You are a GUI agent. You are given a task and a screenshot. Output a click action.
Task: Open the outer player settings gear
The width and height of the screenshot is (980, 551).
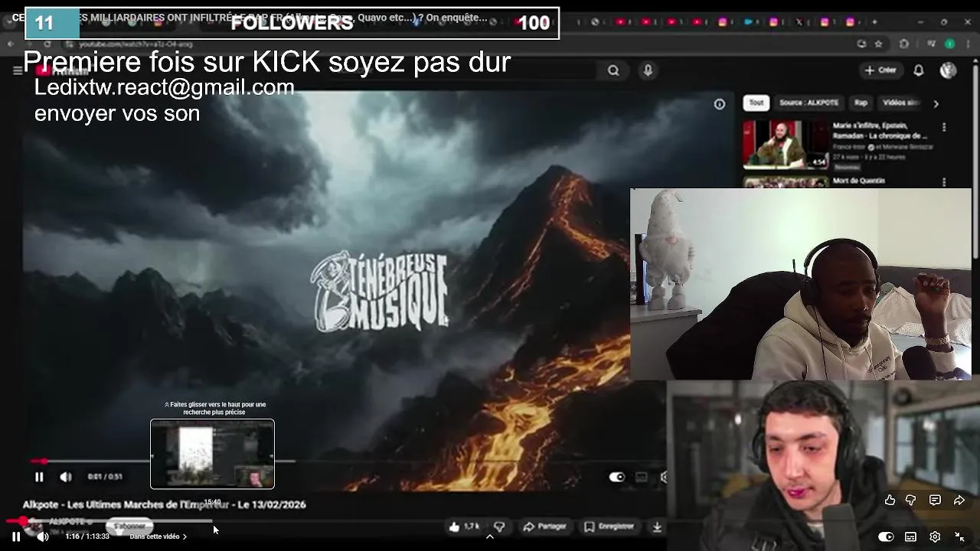(935, 536)
